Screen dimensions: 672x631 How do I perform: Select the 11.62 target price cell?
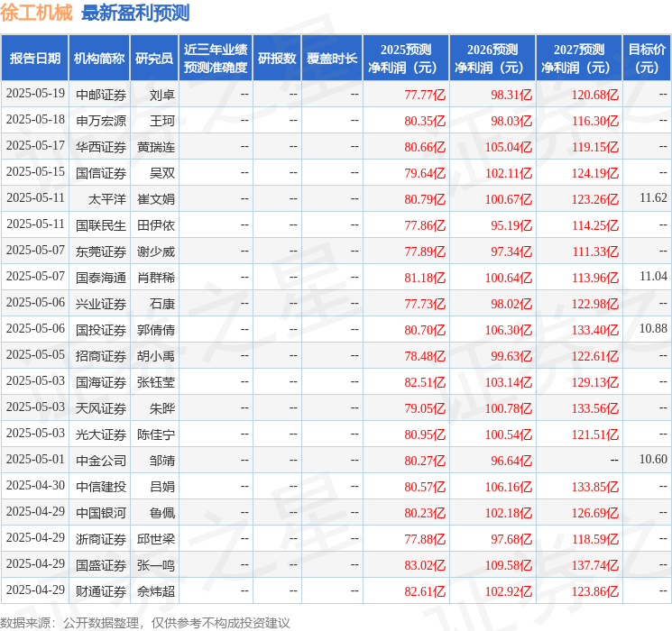coord(653,198)
